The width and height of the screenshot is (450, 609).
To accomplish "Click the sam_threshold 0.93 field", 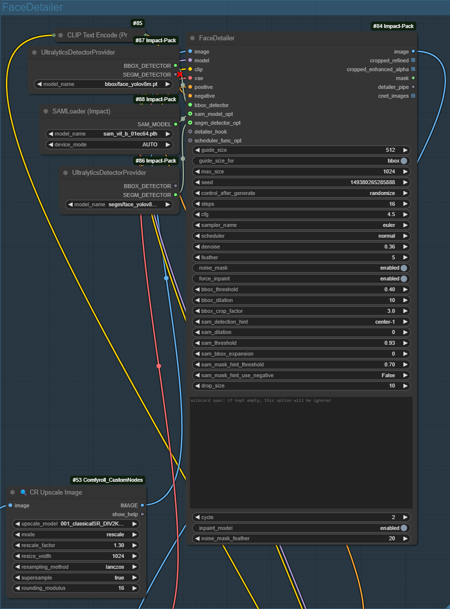I will [301, 343].
